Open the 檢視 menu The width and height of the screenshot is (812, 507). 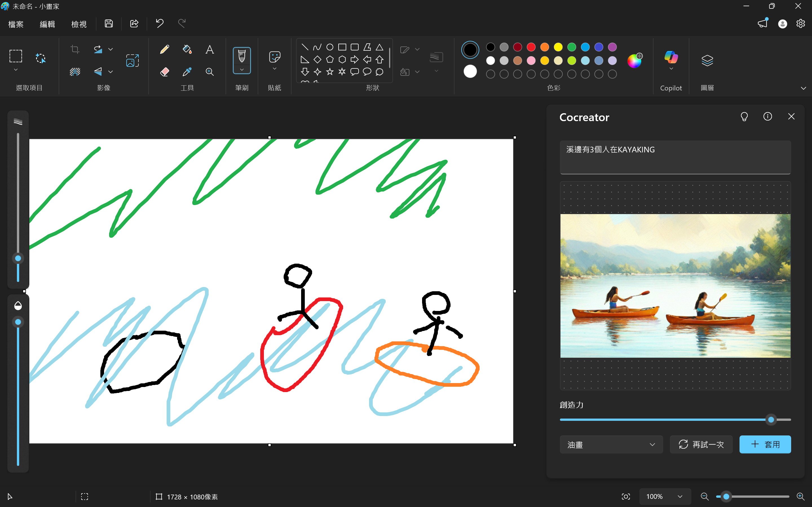[79, 24]
